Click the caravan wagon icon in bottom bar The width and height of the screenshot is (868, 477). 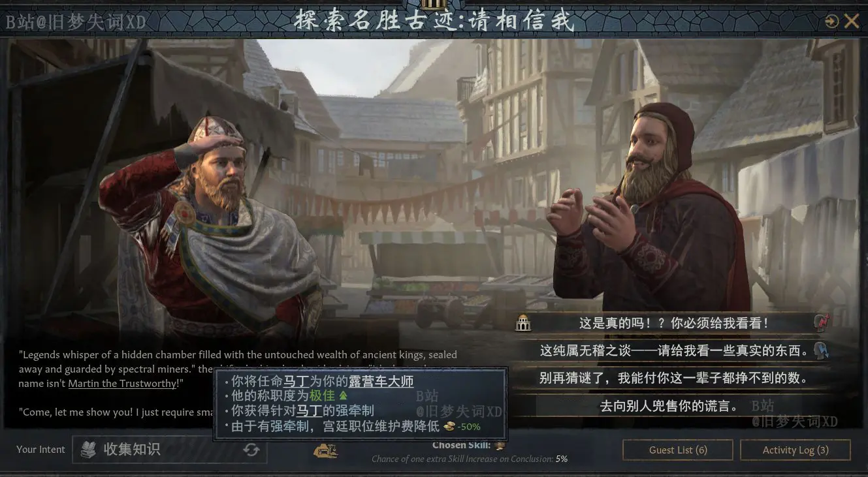point(325,450)
